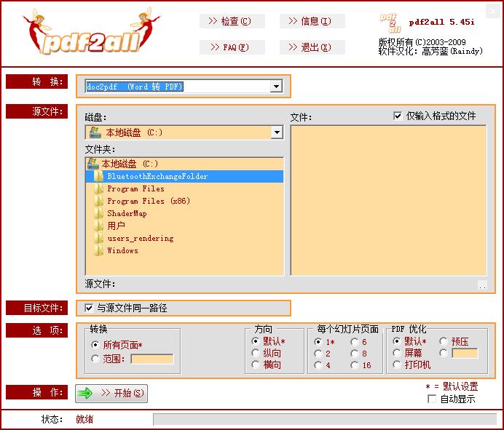This screenshot has height=430, width=504.
Task: Open the 检查(C) check button
Action: pyautogui.click(x=232, y=21)
